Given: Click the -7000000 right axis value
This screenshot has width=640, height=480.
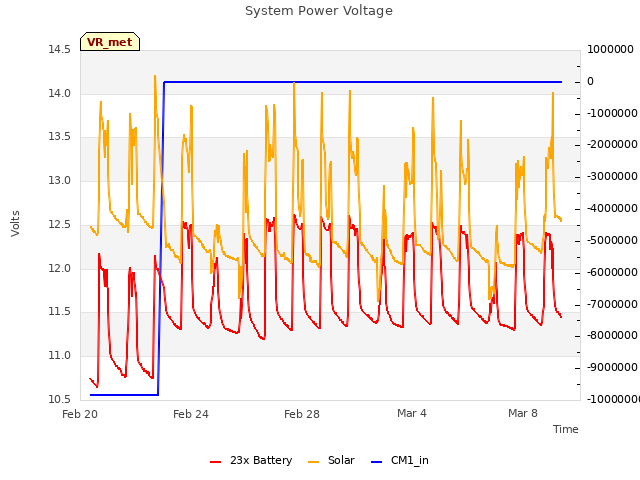Looking at the screenshot, I should (x=612, y=304).
